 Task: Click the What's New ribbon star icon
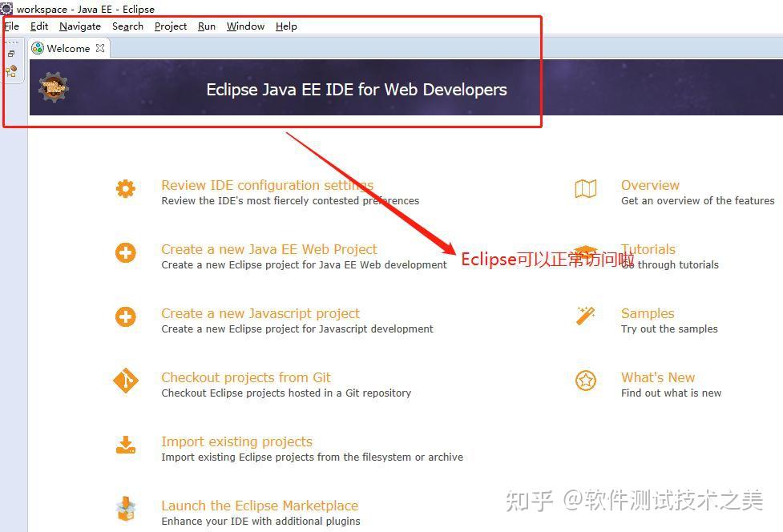[x=586, y=381]
